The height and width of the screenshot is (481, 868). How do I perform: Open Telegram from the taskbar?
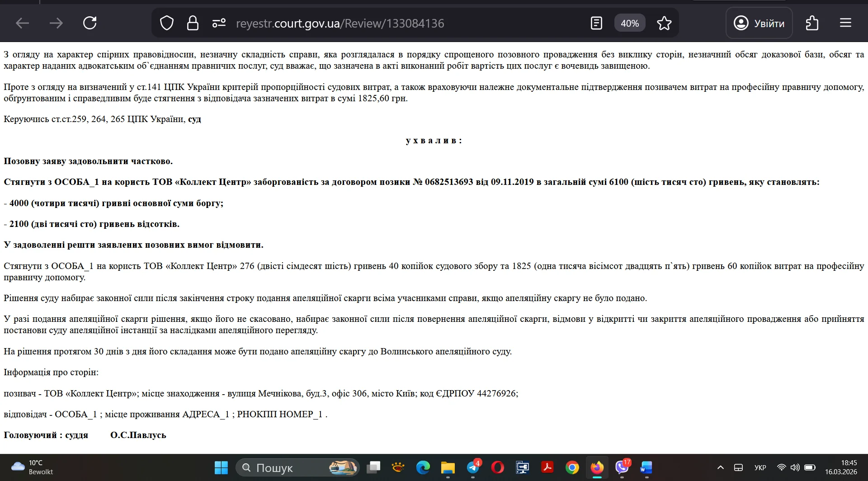[x=473, y=467]
